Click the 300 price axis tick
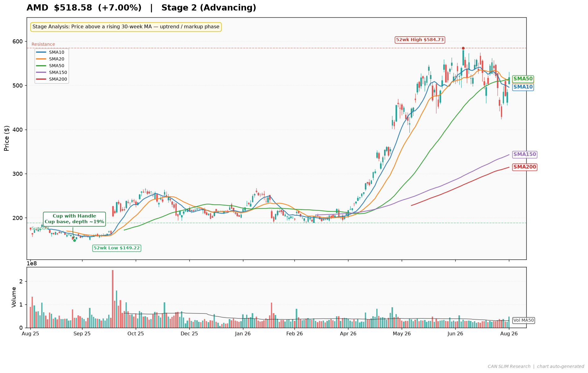The width and height of the screenshot is (588, 373). point(18,174)
